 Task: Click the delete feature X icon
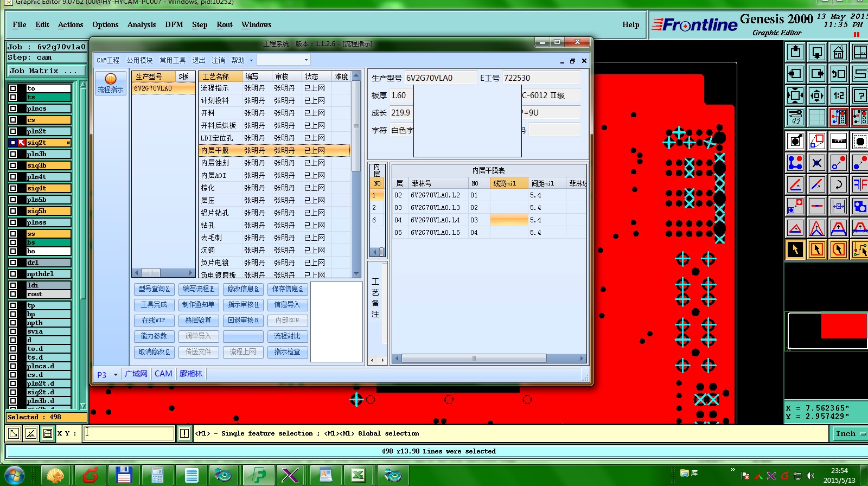pos(816,163)
